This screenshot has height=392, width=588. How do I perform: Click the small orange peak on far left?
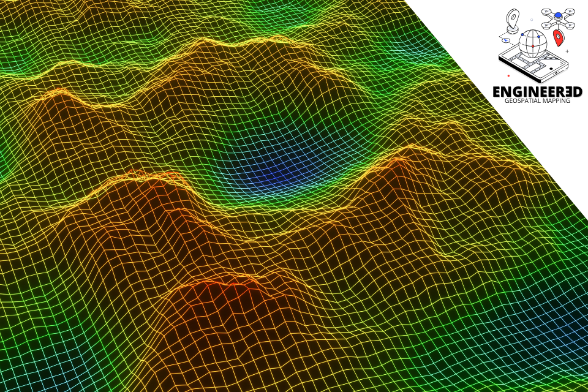[58, 94]
